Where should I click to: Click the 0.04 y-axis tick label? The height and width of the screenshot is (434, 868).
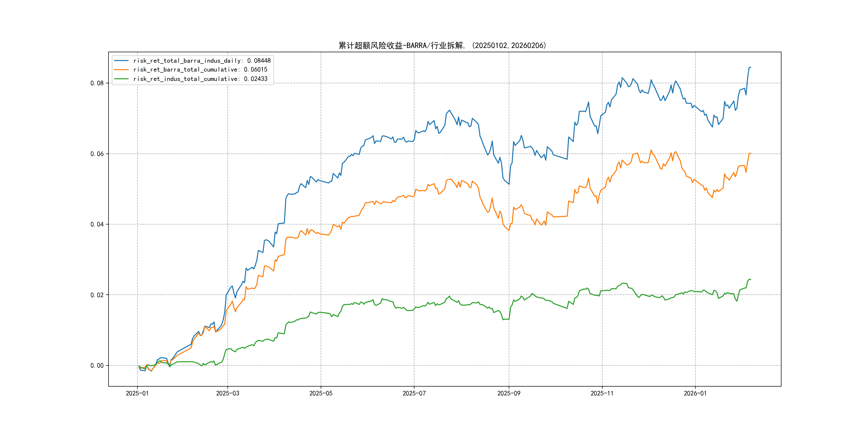(97, 225)
